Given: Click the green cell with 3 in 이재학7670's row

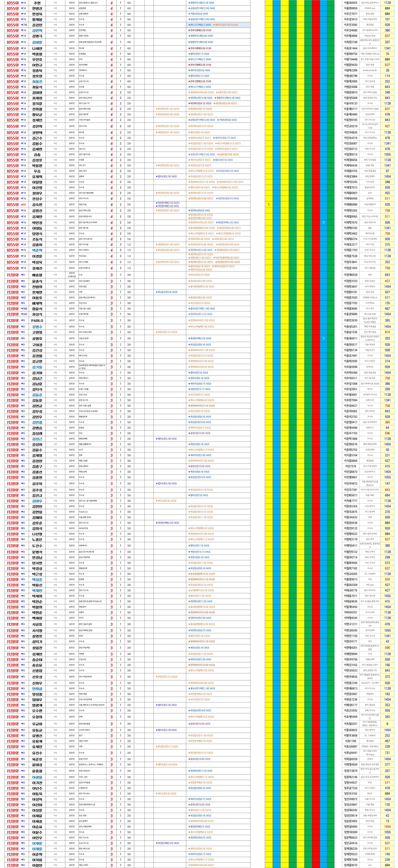Looking at the screenshot, I should coord(324,222).
